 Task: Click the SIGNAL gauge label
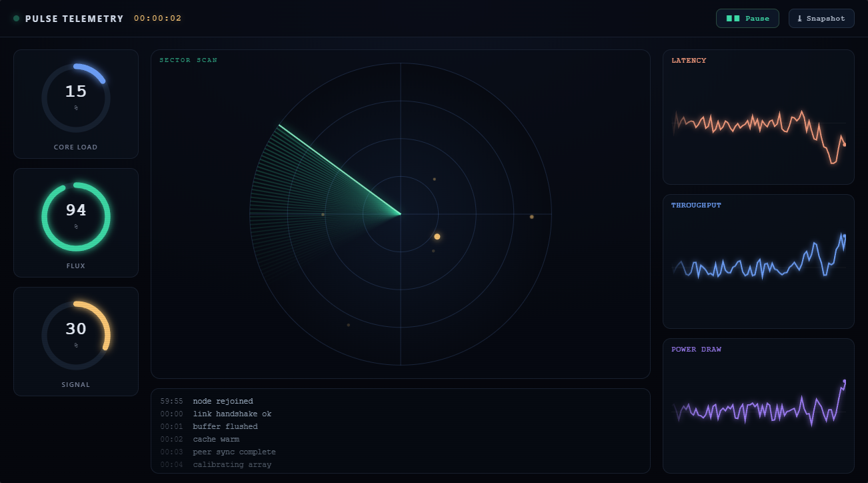(x=76, y=385)
